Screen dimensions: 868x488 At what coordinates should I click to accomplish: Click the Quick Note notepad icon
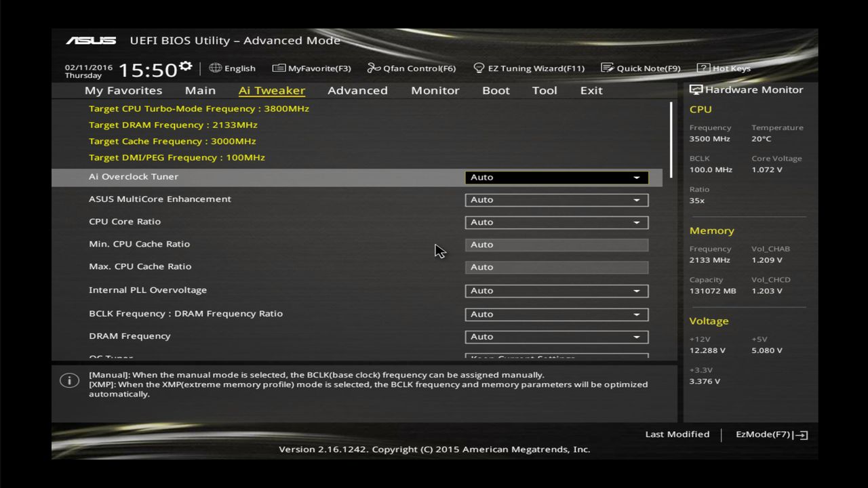click(607, 68)
